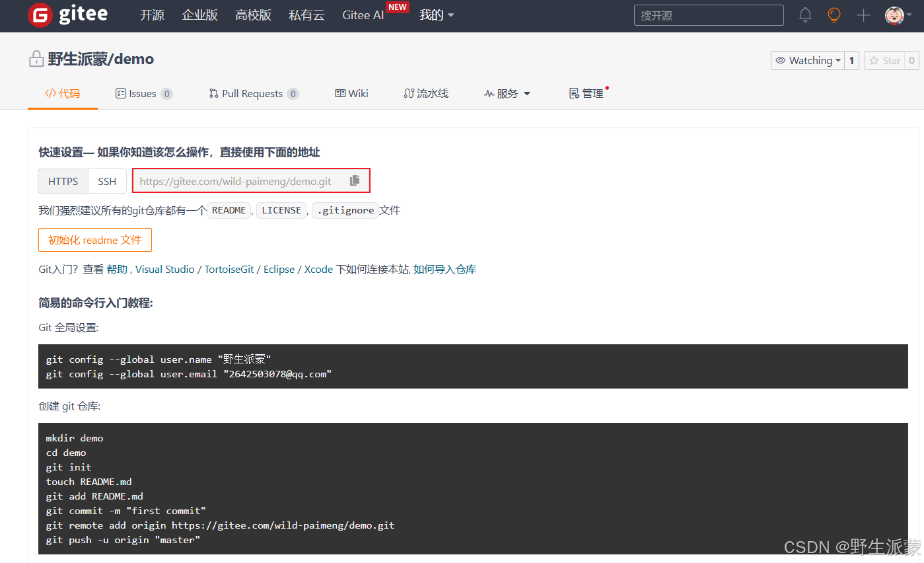
Task: Open the Xcode link
Action: 318,270
